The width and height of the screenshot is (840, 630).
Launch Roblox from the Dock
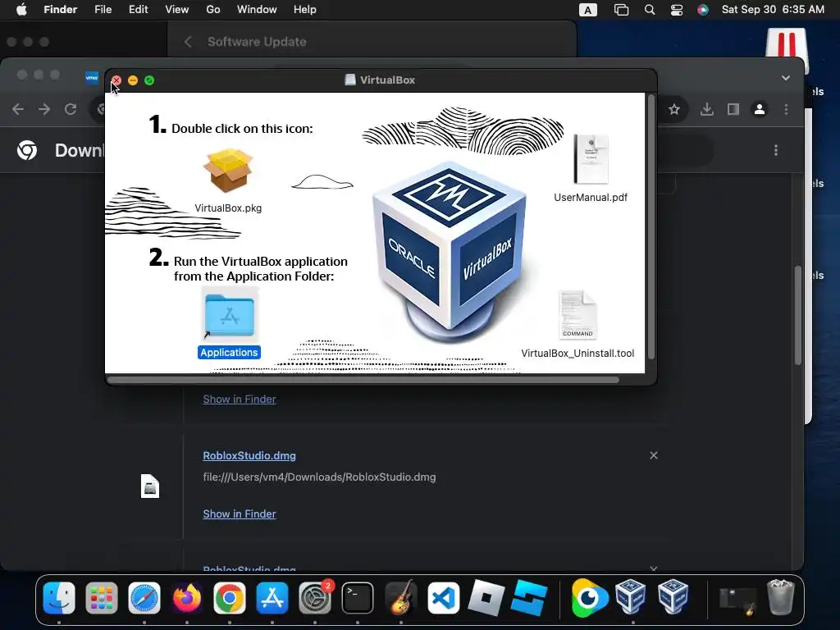tap(486, 597)
